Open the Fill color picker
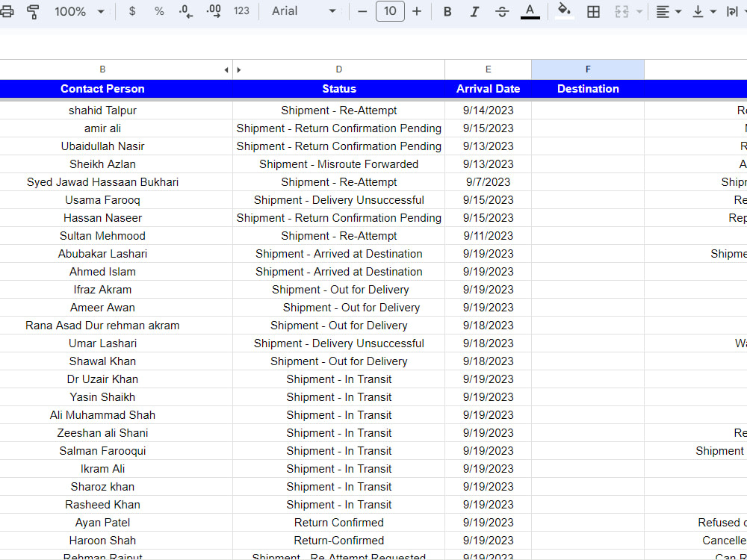747x560 pixels. (564, 11)
